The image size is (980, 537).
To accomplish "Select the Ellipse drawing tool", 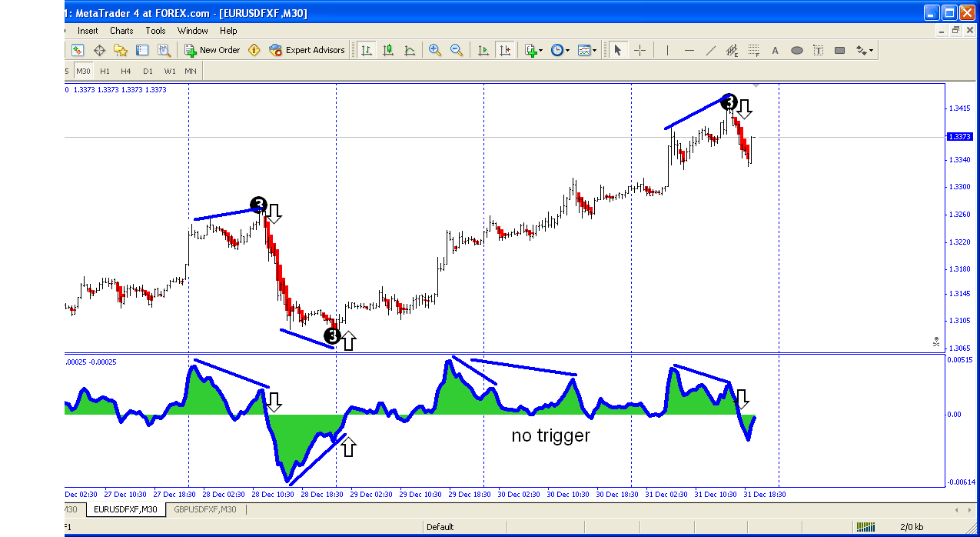I will (797, 51).
